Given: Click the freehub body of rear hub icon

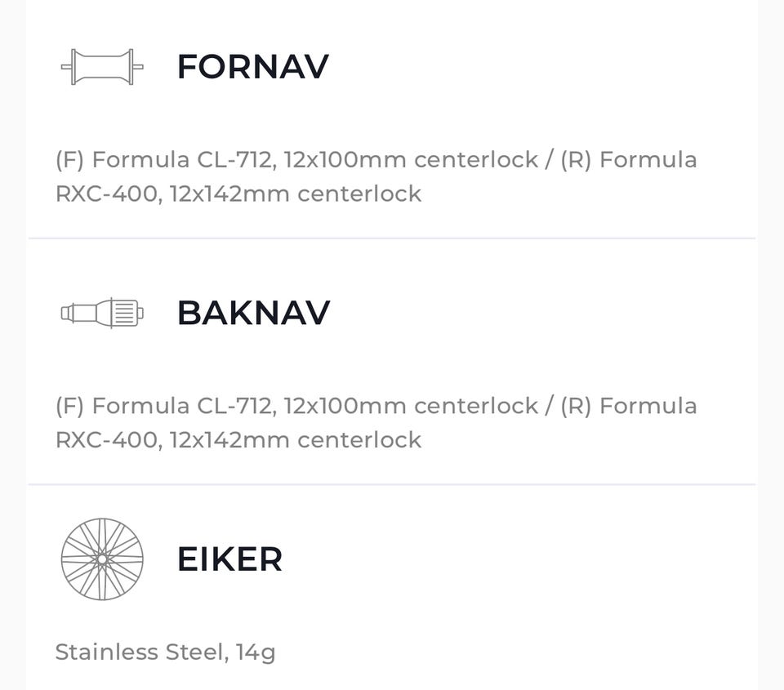Looking at the screenshot, I should (125, 313).
